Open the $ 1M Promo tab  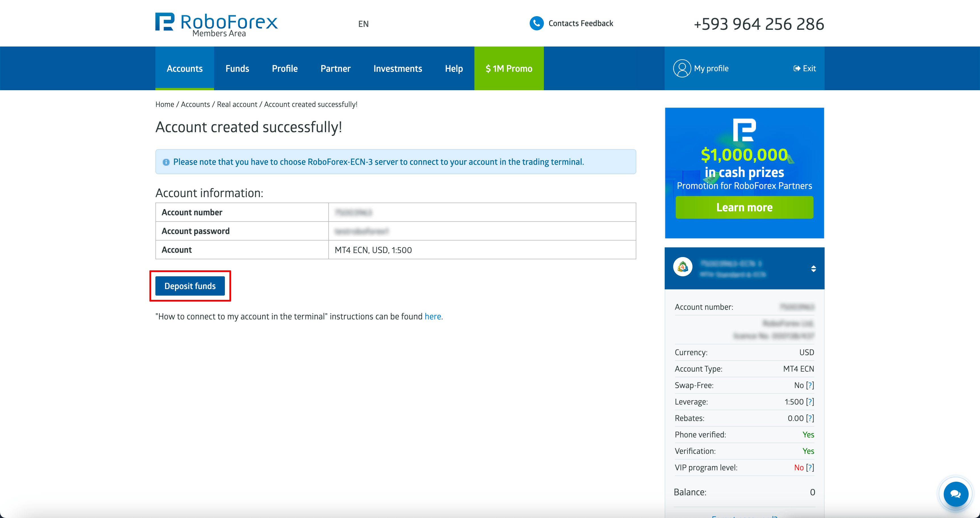tap(509, 68)
